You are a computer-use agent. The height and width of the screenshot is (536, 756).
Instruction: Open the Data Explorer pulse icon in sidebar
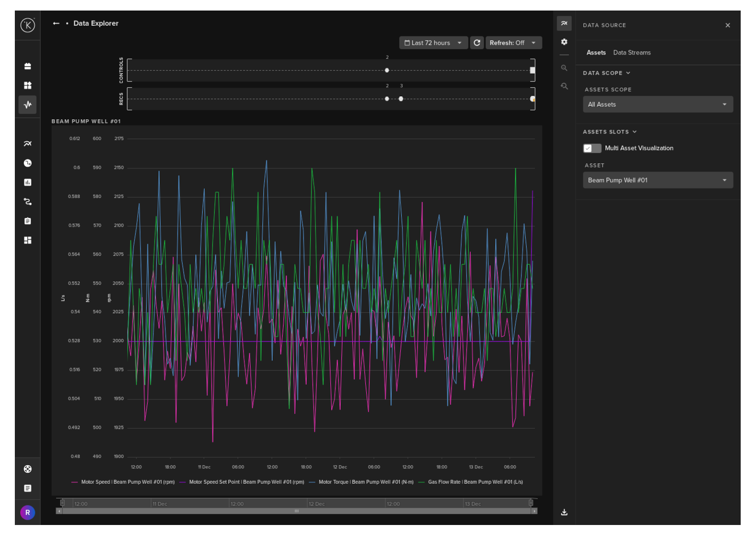[x=28, y=104]
